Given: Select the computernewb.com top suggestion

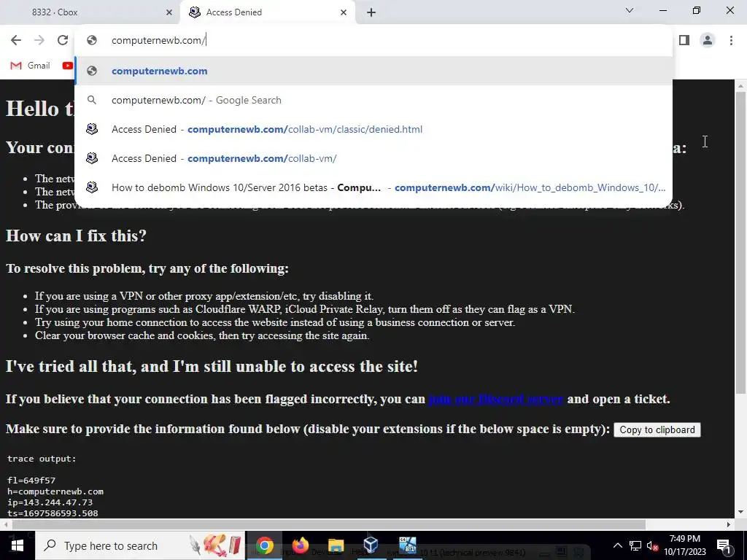Looking at the screenshot, I should tap(373, 71).
